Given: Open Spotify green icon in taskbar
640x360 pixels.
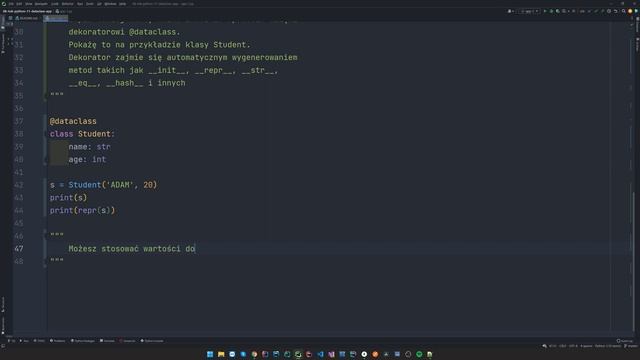Looking at the screenshot, I should 419,354.
